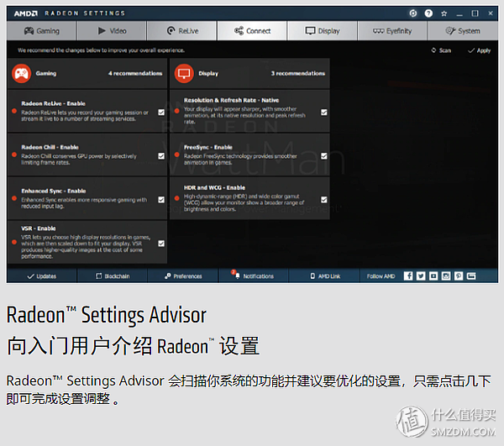Open AMD YouTube channel icon
Viewport: 504px width, 446px height.
click(x=433, y=275)
